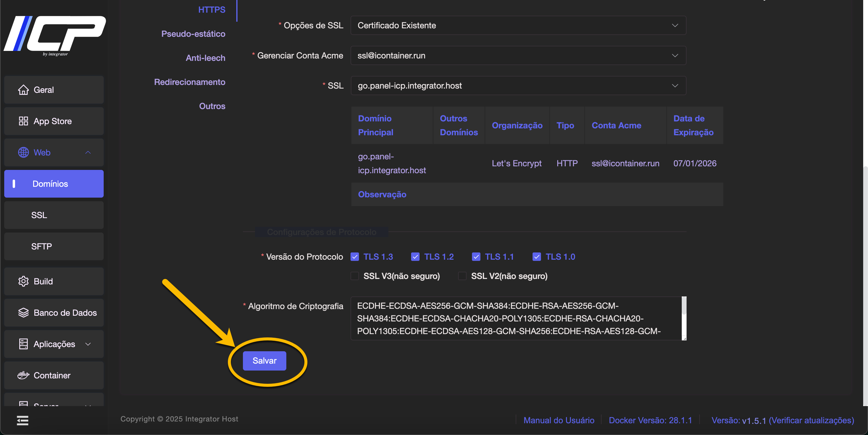Click the Build gear icon
Viewport: 868px width, 435px height.
click(x=23, y=281)
